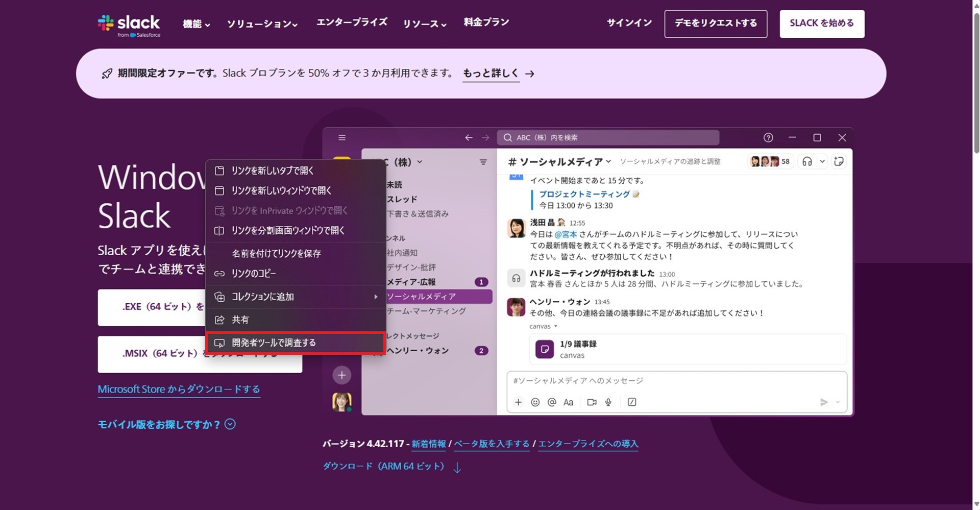Image resolution: width=980 pixels, height=510 pixels.
Task: Click the round plus button in workspace rail
Action: (x=341, y=375)
